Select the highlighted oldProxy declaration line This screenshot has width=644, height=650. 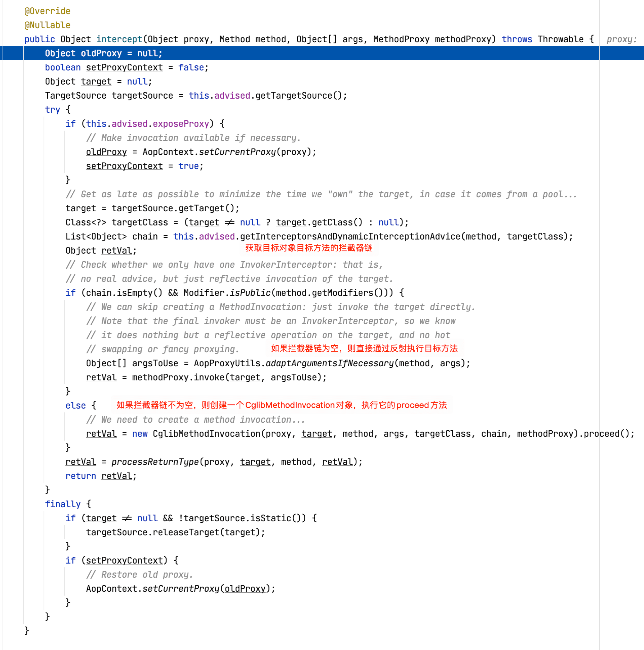(x=103, y=53)
